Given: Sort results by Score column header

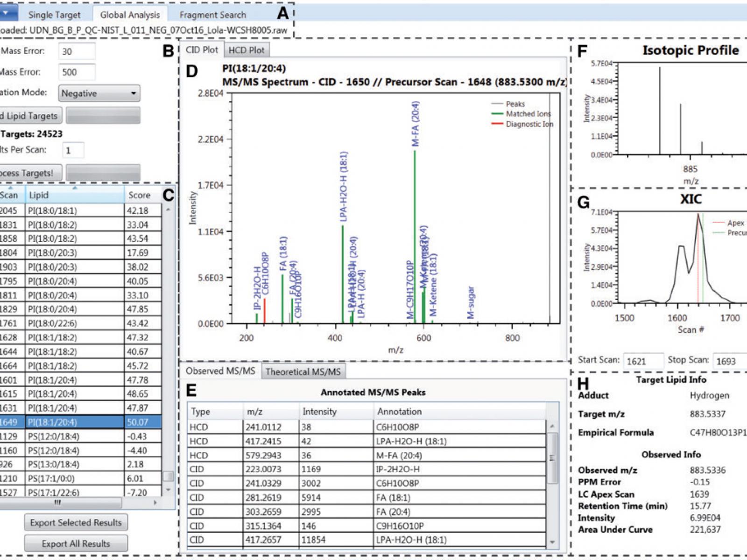Looking at the screenshot, I should (142, 195).
